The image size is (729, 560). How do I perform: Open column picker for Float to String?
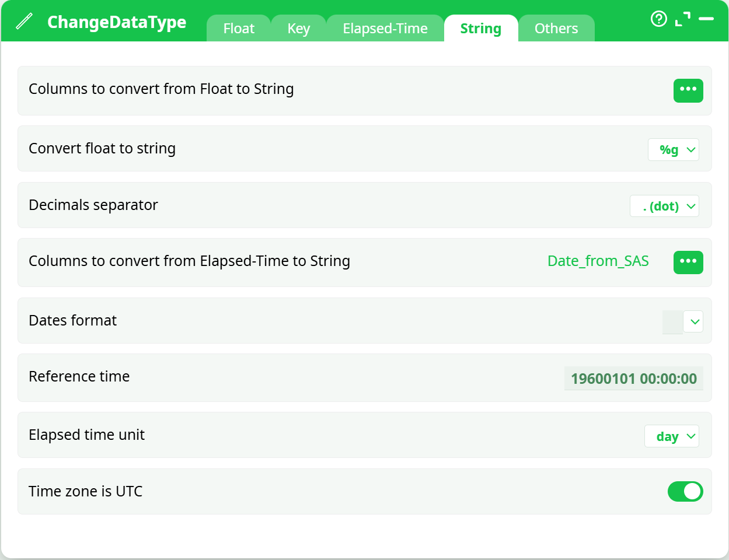click(x=688, y=90)
